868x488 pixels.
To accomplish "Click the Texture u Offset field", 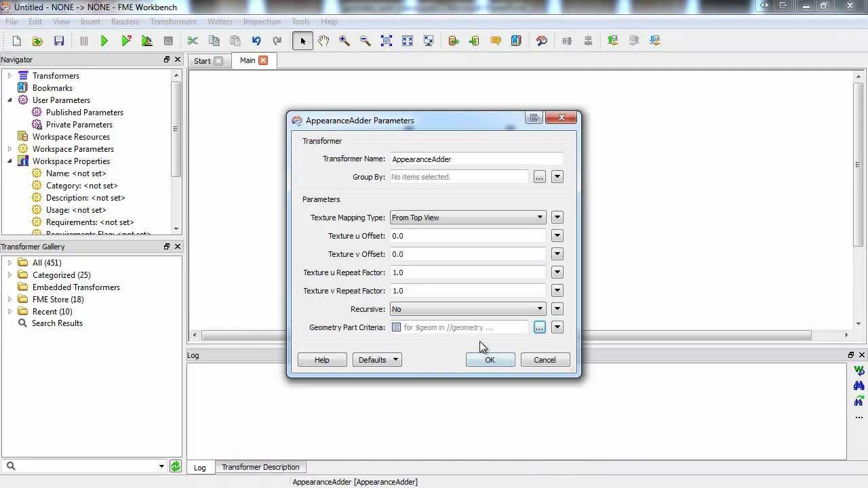I will tap(467, 236).
